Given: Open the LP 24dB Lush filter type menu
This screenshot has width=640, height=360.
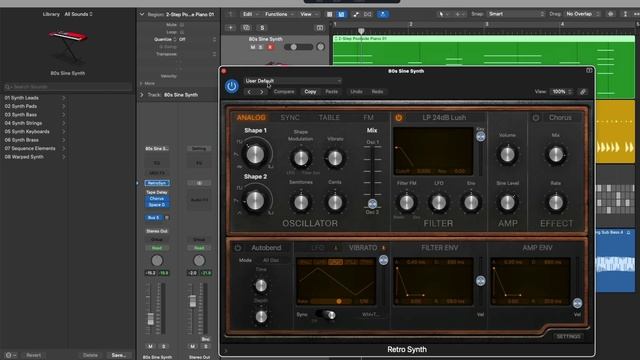Looking at the screenshot, I should point(444,118).
